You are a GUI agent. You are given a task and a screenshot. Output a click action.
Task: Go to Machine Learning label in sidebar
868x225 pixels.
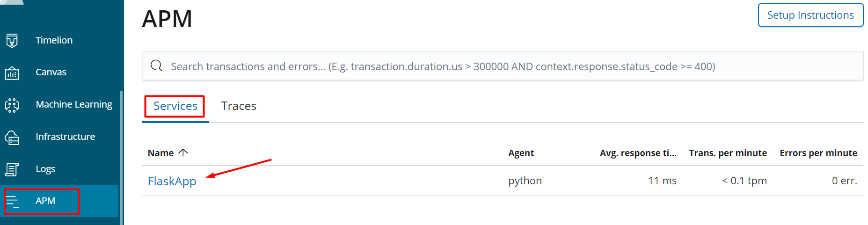74,104
